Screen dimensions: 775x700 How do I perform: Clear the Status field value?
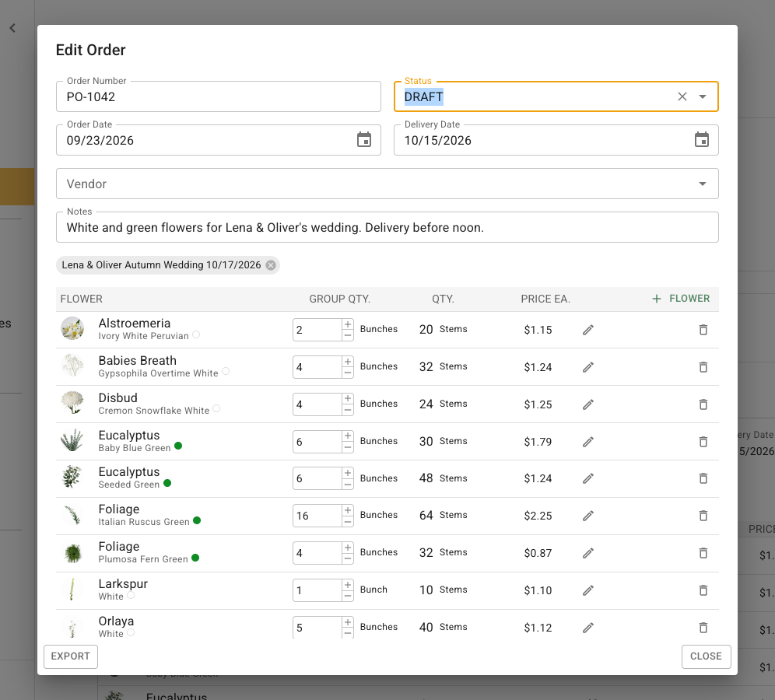tap(682, 96)
